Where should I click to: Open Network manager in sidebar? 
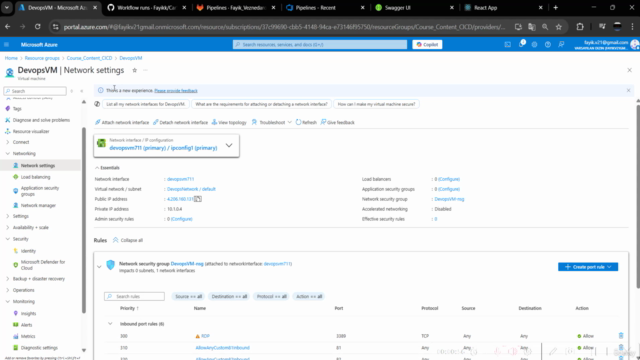(38, 206)
